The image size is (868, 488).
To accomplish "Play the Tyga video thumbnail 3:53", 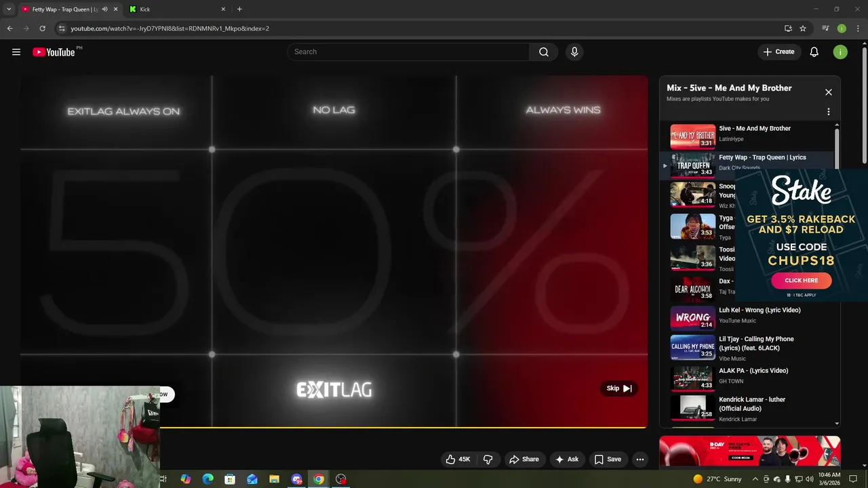I will coord(692,226).
